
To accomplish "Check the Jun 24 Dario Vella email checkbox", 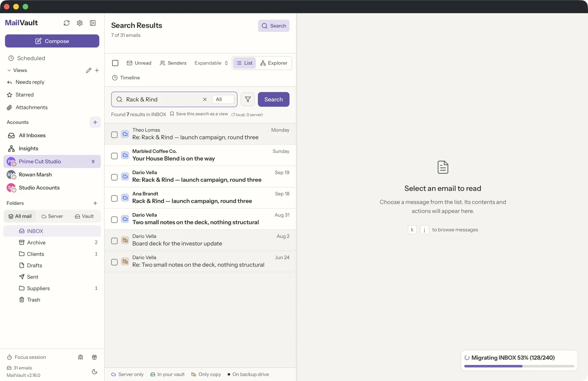I will [114, 262].
